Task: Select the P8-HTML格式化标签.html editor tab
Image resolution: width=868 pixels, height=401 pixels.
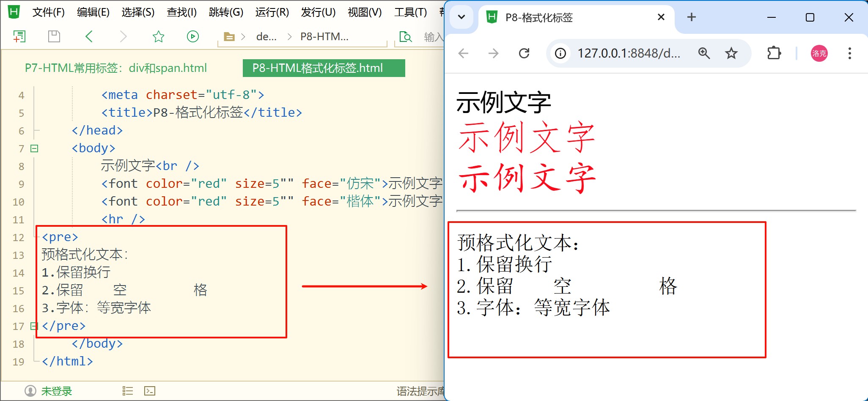Action: (x=324, y=68)
